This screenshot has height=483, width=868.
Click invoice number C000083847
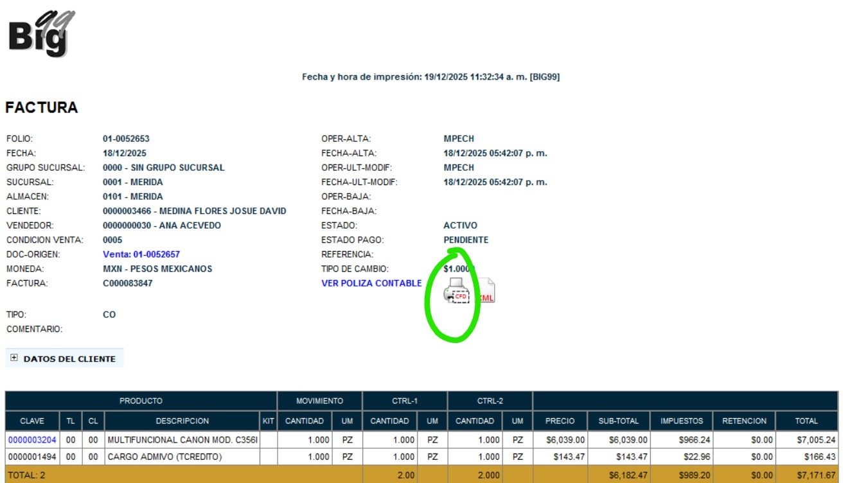coord(128,283)
